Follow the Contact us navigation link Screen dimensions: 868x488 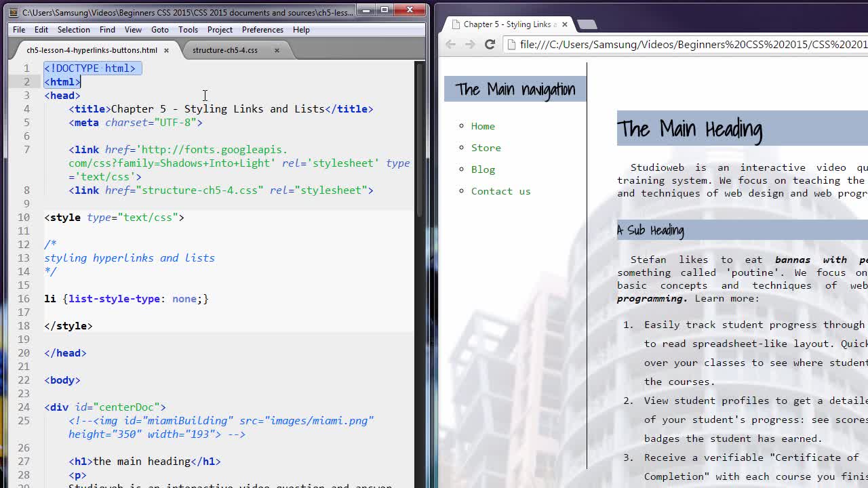pyautogui.click(x=501, y=191)
